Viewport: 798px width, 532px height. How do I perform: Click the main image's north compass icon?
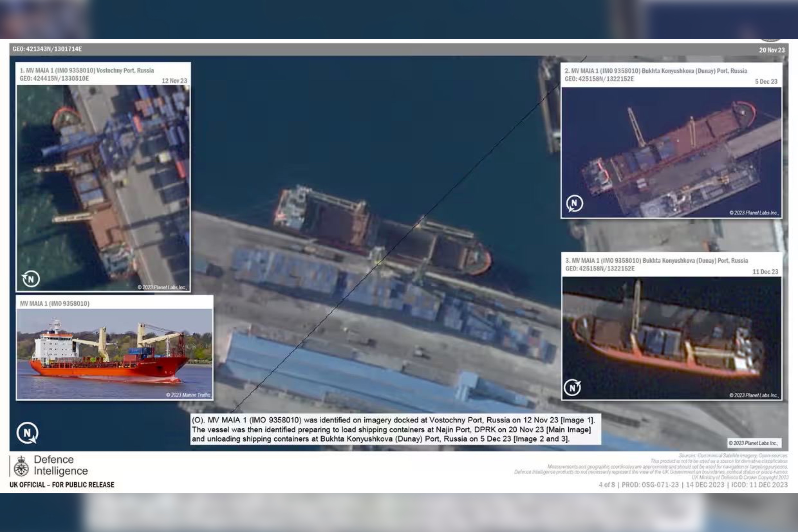point(27,433)
